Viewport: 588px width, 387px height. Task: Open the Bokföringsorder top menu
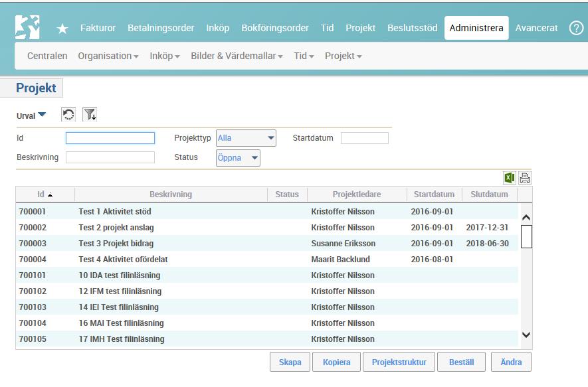point(275,28)
